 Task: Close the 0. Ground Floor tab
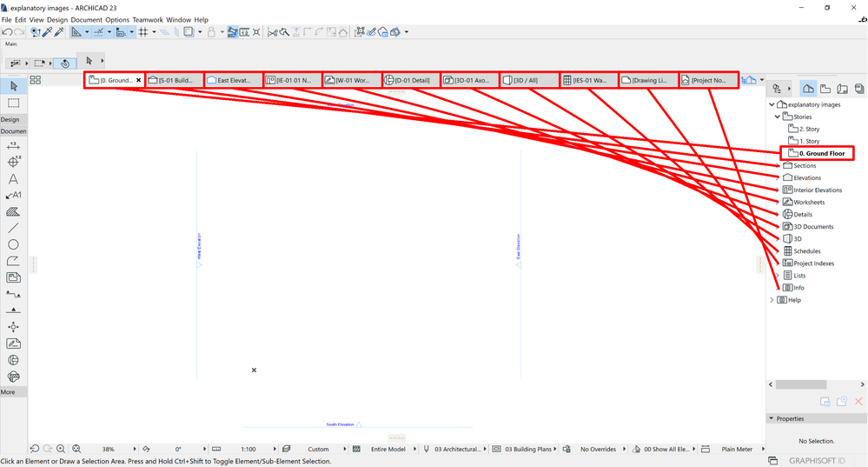[138, 80]
